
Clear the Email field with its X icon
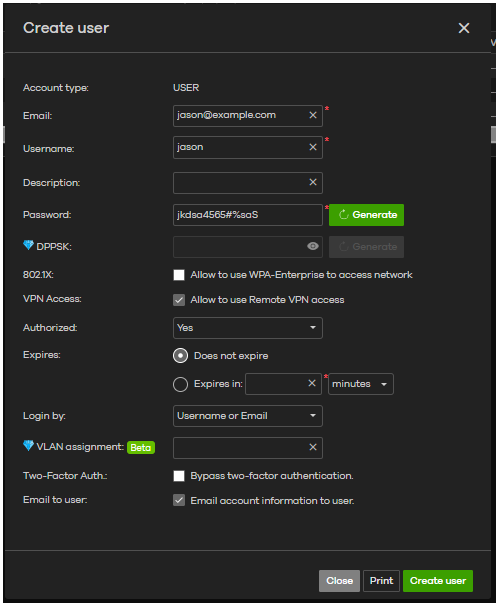coord(313,115)
